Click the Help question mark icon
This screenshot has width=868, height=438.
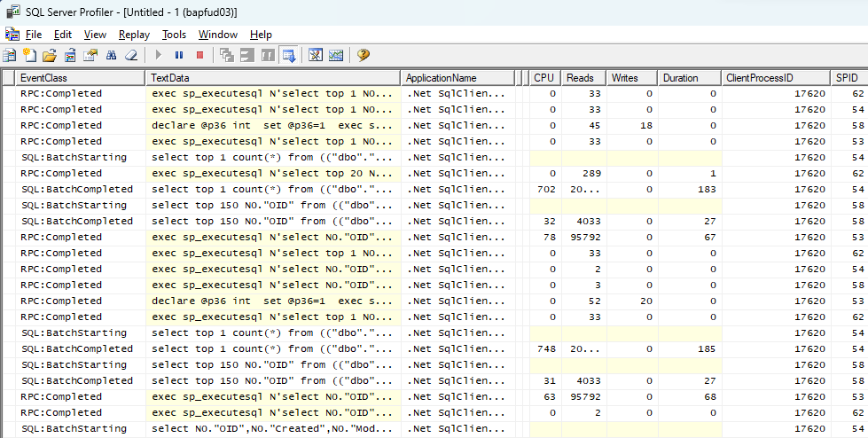coord(364,55)
